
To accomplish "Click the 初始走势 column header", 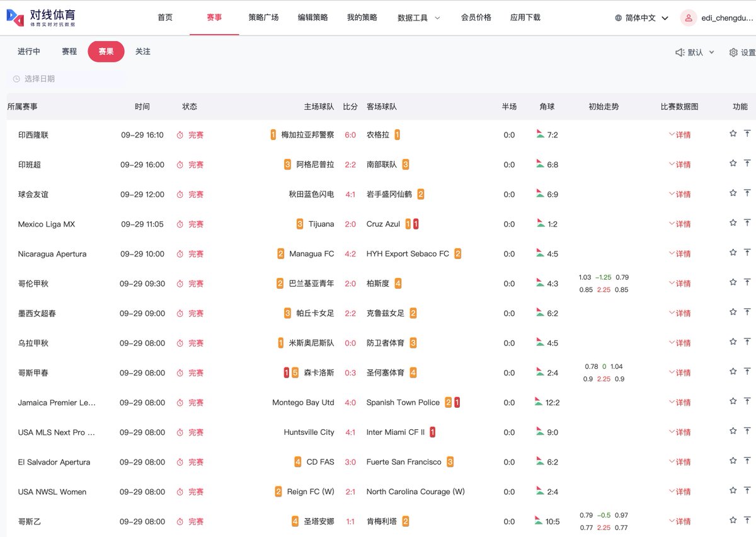I will [604, 107].
